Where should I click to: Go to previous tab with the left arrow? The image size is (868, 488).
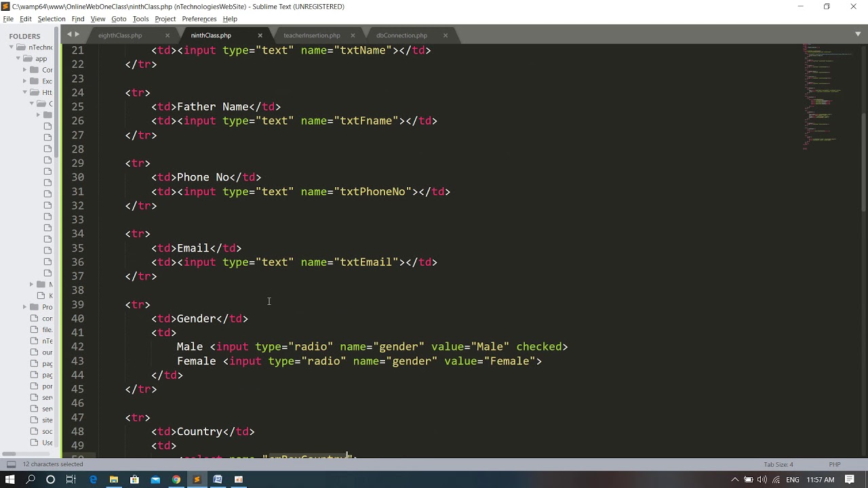(68, 34)
